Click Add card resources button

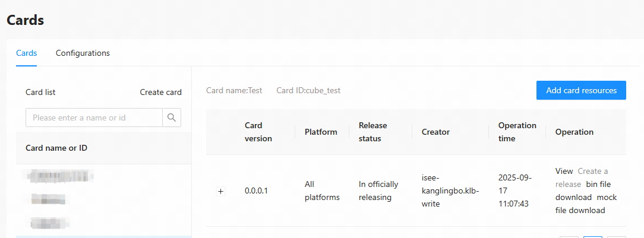[x=581, y=90]
